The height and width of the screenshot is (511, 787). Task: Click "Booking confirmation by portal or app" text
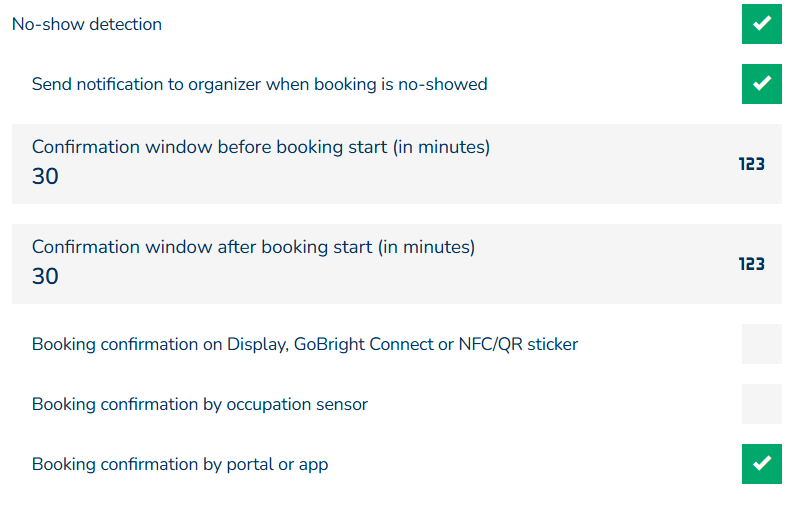pyautogui.click(x=180, y=464)
